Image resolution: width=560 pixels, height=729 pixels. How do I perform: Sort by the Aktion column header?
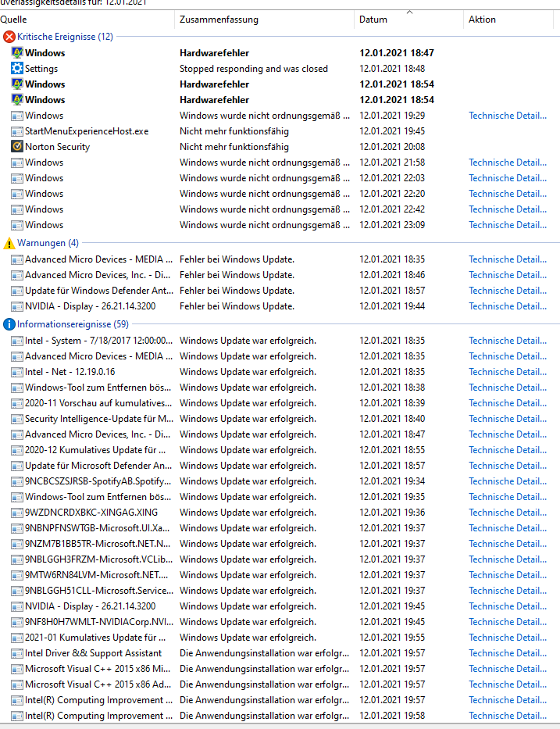coord(508,20)
